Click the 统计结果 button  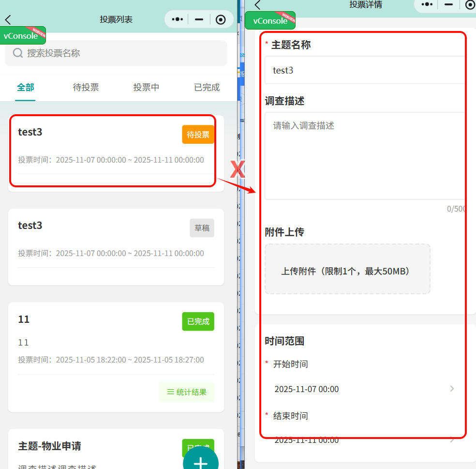point(186,392)
